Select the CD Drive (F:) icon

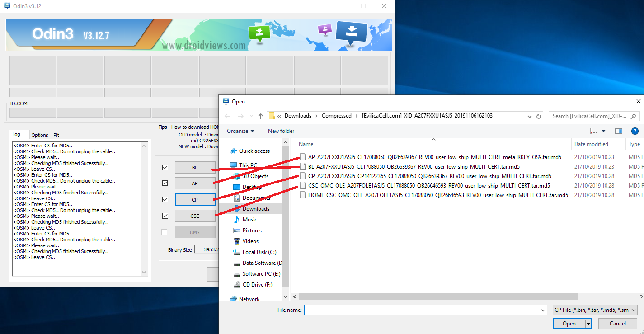pyautogui.click(x=237, y=284)
